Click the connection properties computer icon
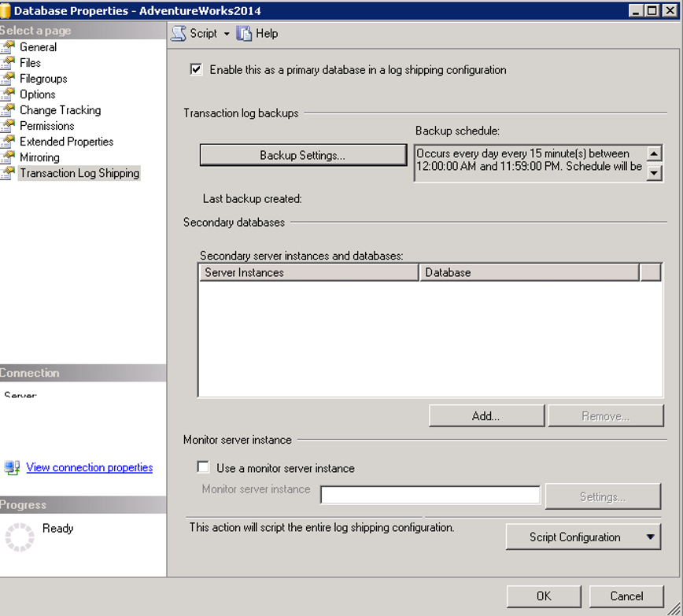 (12, 467)
